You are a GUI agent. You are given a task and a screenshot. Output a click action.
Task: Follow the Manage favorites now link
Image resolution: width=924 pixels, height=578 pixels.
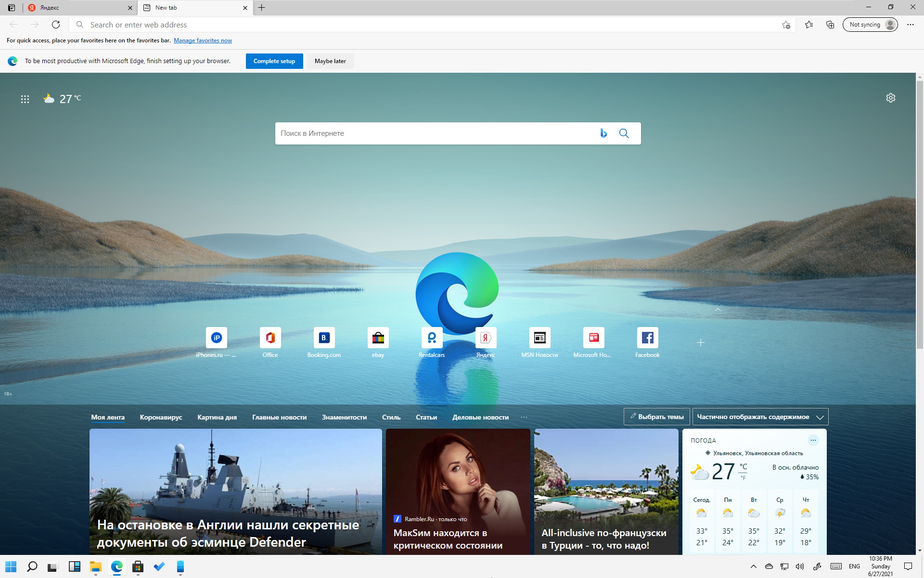203,40
